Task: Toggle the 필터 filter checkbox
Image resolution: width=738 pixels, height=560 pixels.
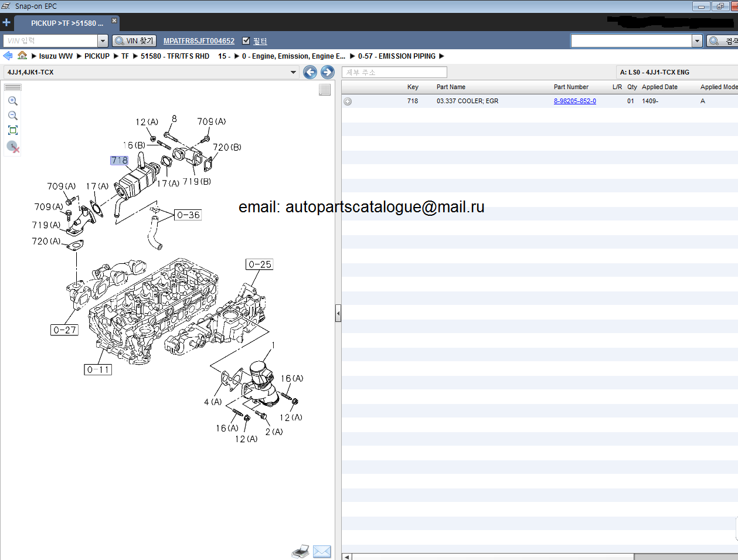Action: (x=246, y=40)
